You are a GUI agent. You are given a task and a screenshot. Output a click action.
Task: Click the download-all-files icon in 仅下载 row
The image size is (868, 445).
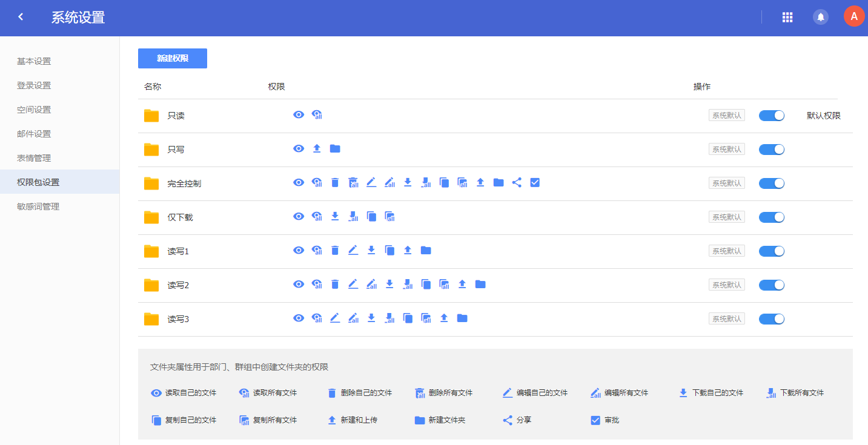353,216
